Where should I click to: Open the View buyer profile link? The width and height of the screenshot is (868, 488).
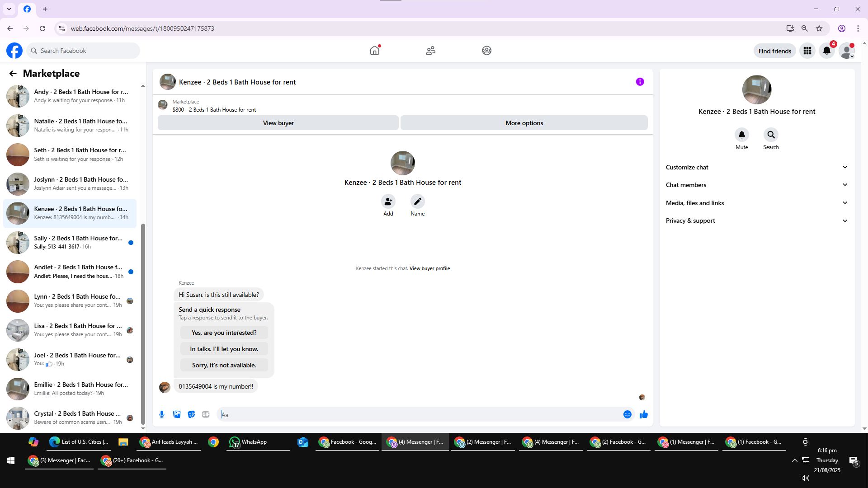pos(429,268)
